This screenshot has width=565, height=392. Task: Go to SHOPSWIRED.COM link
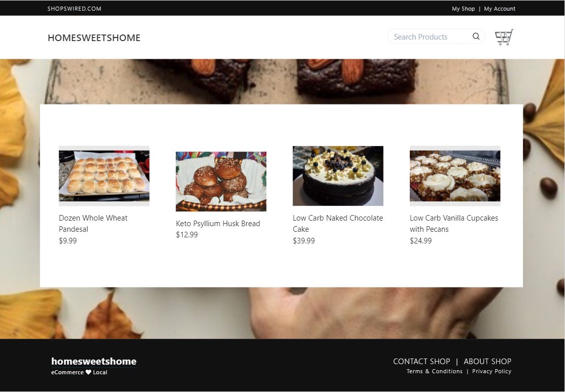tap(74, 9)
